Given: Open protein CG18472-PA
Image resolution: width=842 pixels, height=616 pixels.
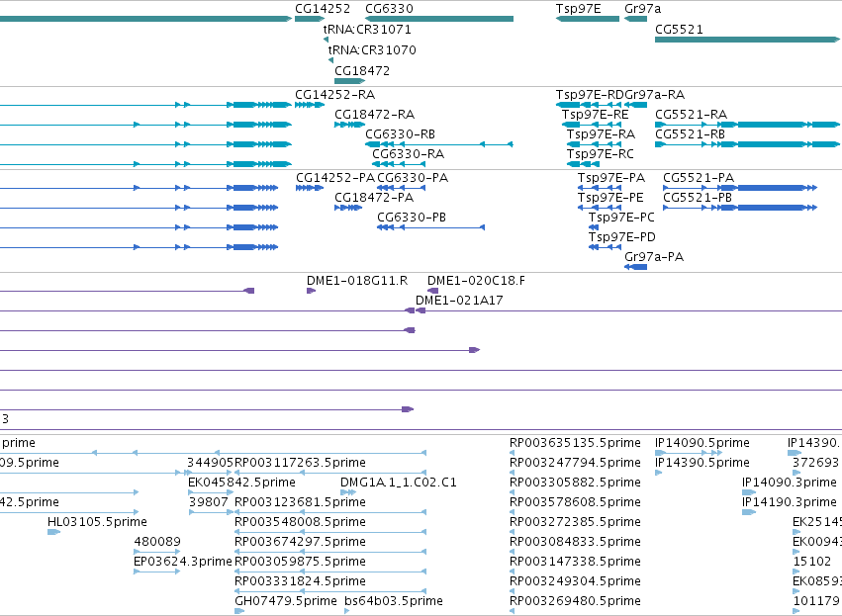Looking at the screenshot, I should coord(374,198).
